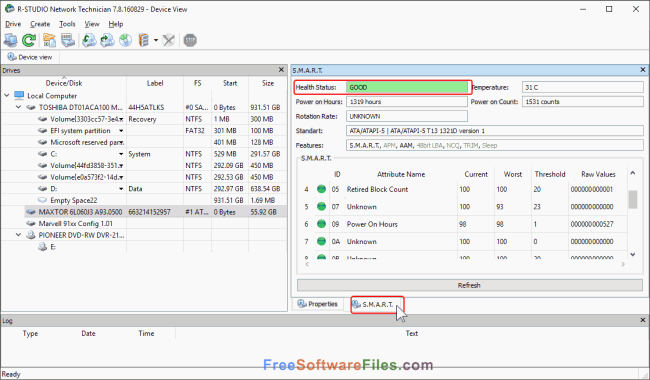The width and height of the screenshot is (650, 380).
Task: Click the SMART table vertical scrollbar thumb
Action: [x=633, y=199]
